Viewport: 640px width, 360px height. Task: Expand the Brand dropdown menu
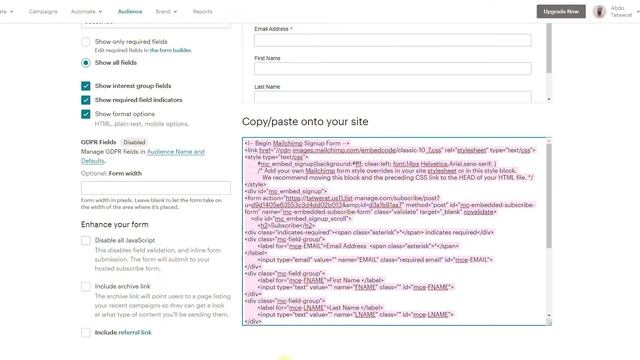166,11
